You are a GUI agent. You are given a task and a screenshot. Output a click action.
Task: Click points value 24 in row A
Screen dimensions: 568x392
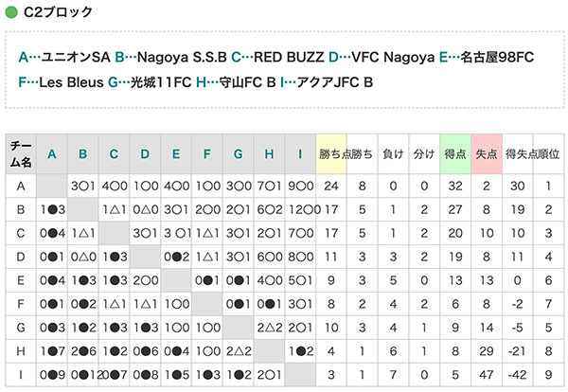click(x=331, y=186)
